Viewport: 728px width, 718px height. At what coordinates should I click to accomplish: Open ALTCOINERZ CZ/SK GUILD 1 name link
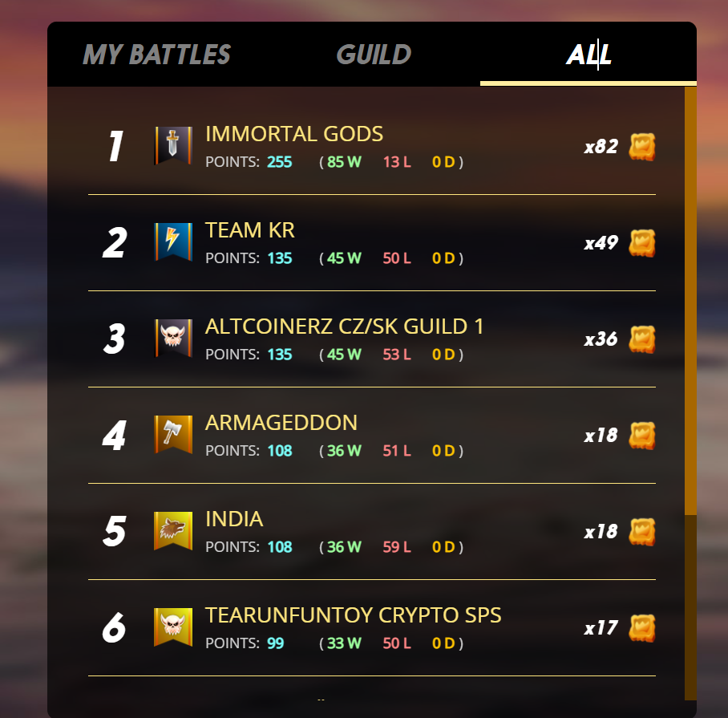[x=345, y=327]
